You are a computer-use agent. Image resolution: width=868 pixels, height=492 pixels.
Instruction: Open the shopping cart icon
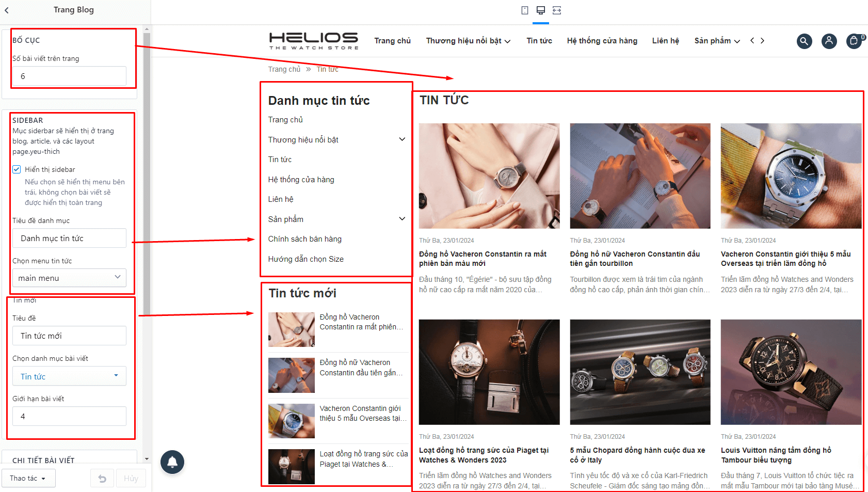point(855,41)
